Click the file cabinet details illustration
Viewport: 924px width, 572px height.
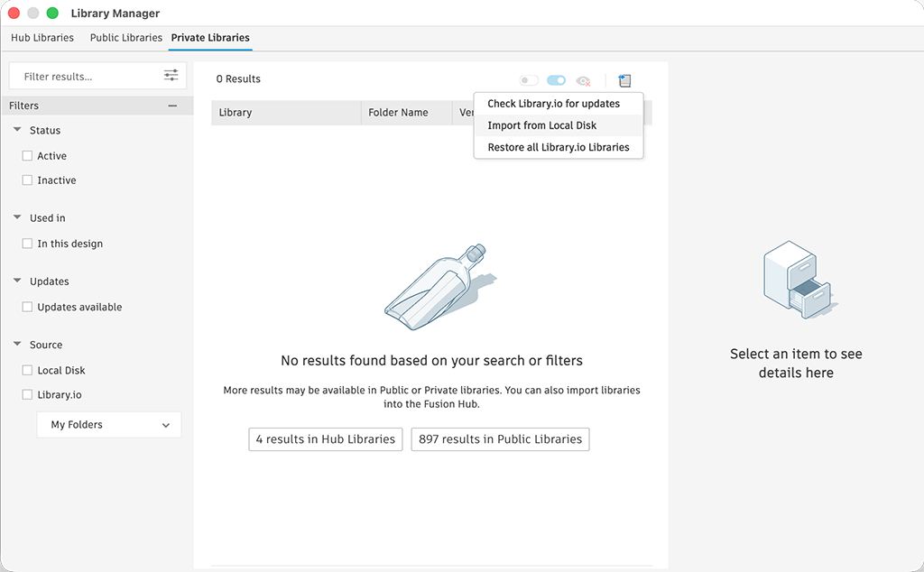795,280
